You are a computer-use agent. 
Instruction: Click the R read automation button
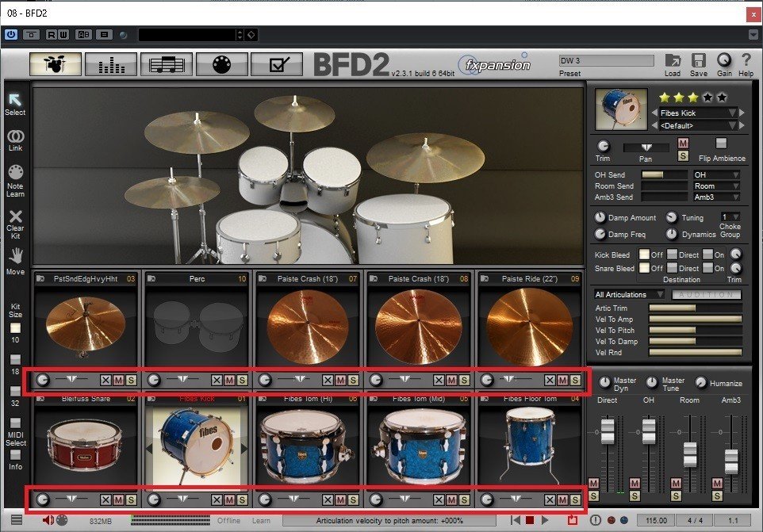coord(52,35)
